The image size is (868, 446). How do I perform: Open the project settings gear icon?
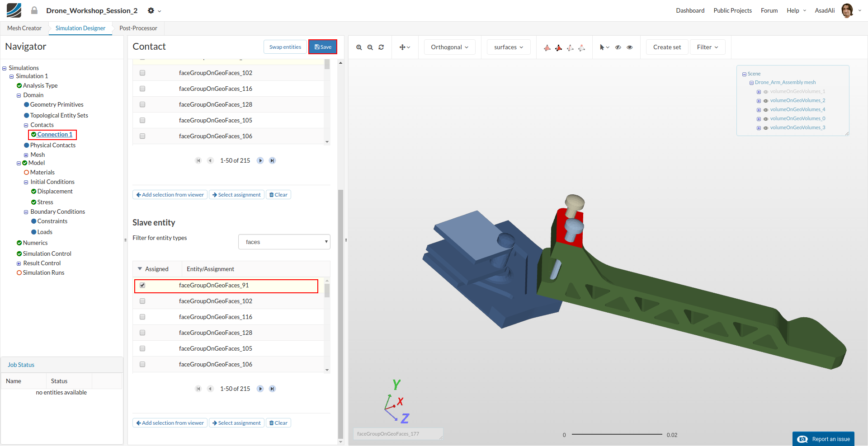pyautogui.click(x=151, y=10)
